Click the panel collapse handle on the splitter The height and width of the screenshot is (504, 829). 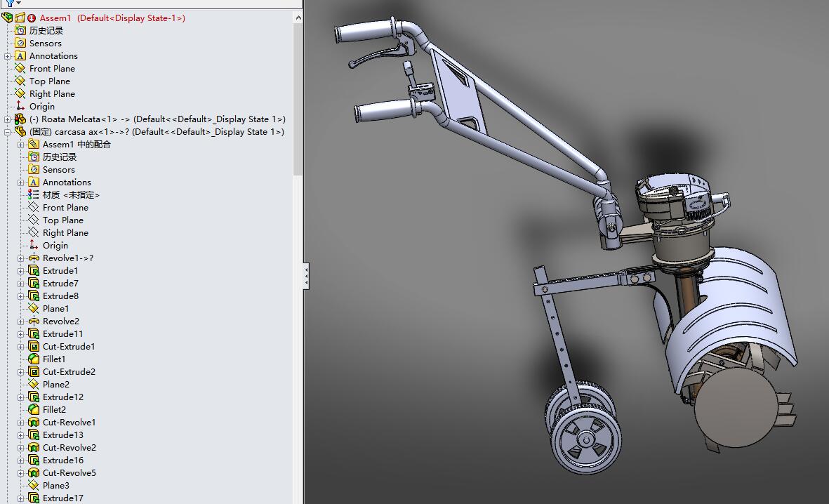pos(306,277)
